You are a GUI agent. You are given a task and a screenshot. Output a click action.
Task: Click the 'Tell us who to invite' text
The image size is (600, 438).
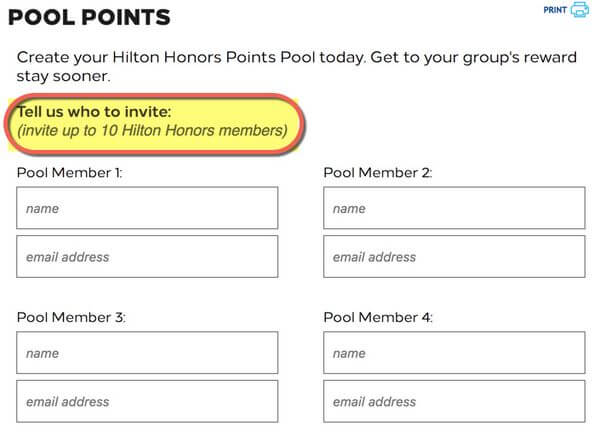pos(94,112)
